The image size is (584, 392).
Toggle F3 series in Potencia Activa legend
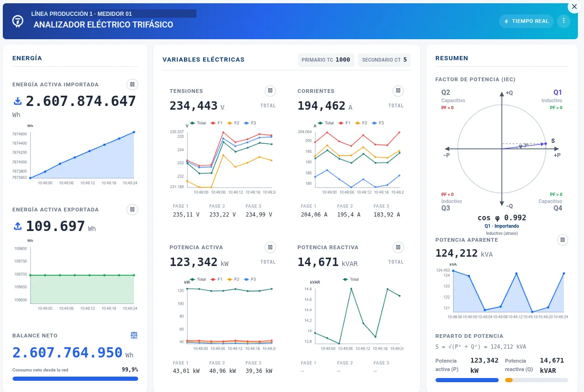[250, 280]
